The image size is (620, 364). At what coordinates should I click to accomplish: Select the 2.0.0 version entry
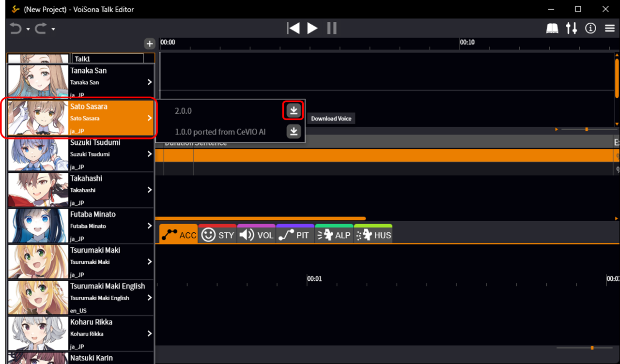[183, 111]
